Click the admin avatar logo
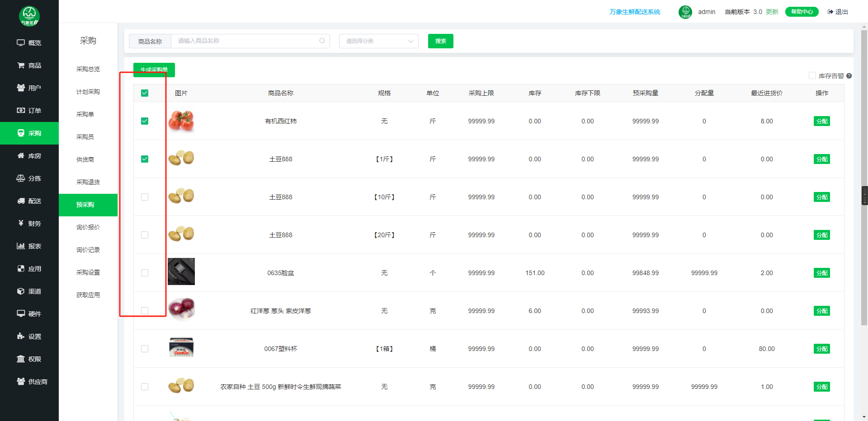Viewport: 868px width, 421px height. coord(685,12)
